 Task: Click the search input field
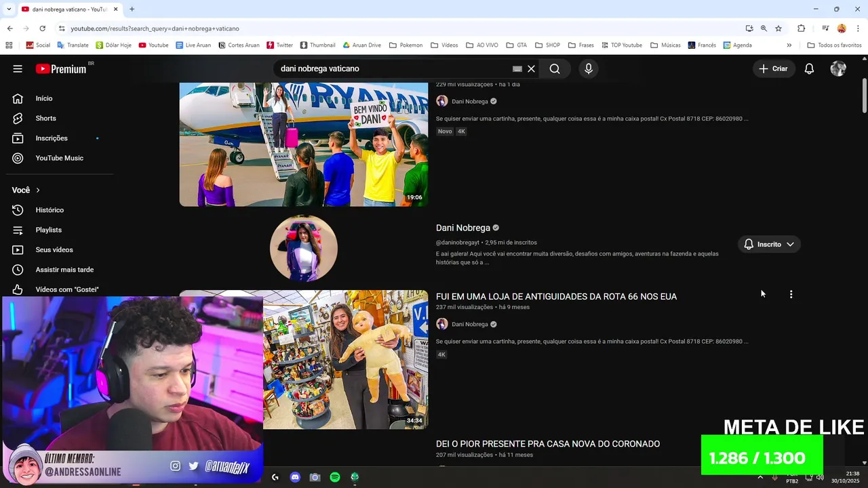pyautogui.click(x=393, y=68)
